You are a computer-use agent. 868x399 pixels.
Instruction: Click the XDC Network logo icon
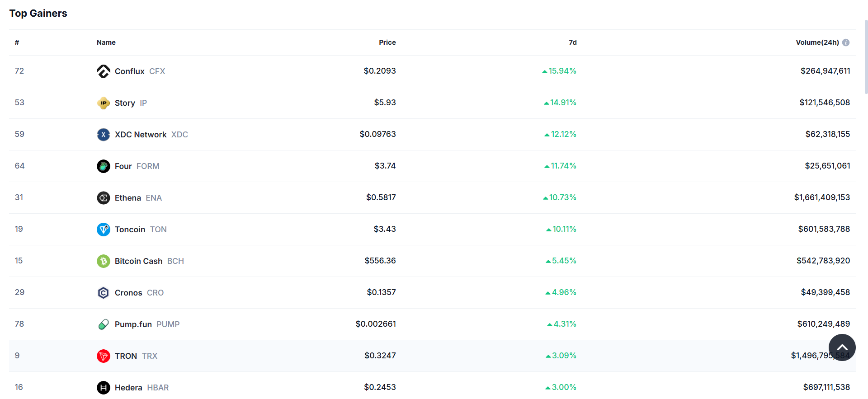tap(103, 135)
